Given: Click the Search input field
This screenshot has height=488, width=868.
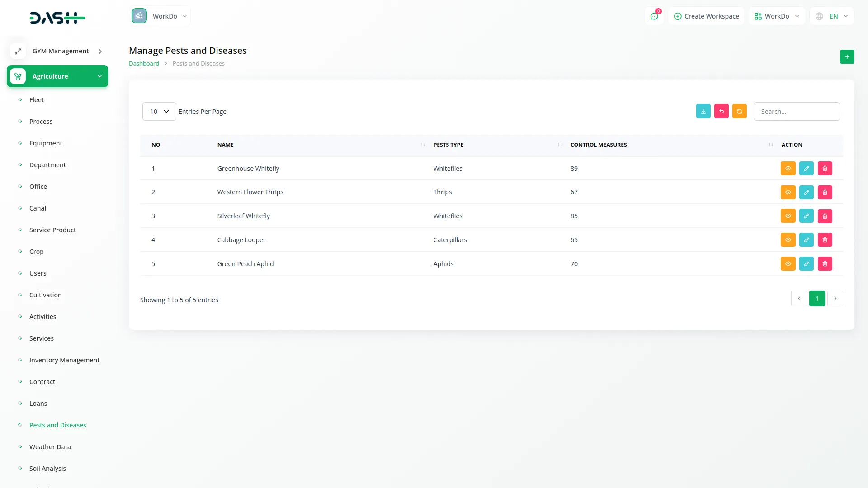Looking at the screenshot, I should (796, 112).
